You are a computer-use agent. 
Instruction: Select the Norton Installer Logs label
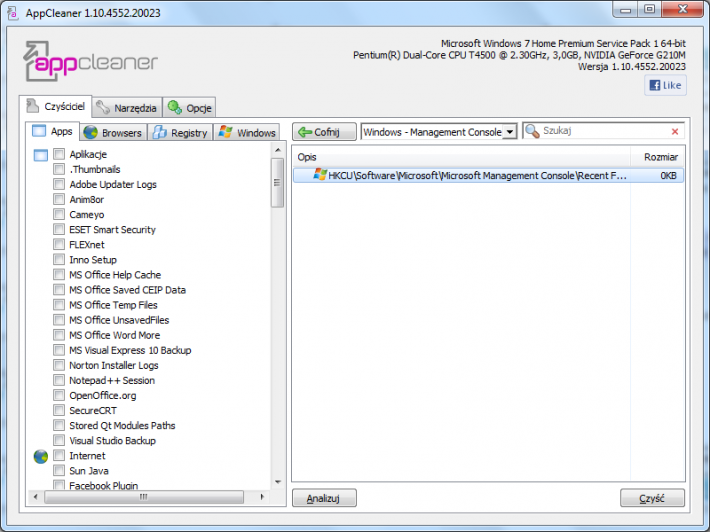click(x=114, y=365)
